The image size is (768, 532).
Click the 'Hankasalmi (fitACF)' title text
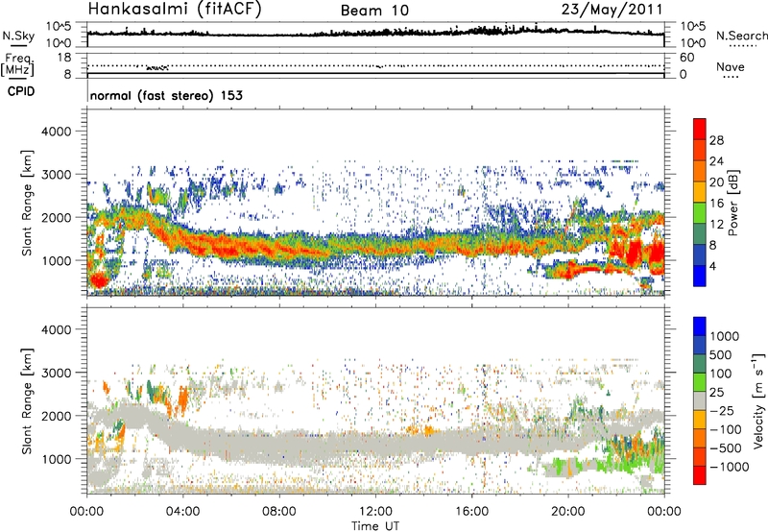(x=175, y=10)
